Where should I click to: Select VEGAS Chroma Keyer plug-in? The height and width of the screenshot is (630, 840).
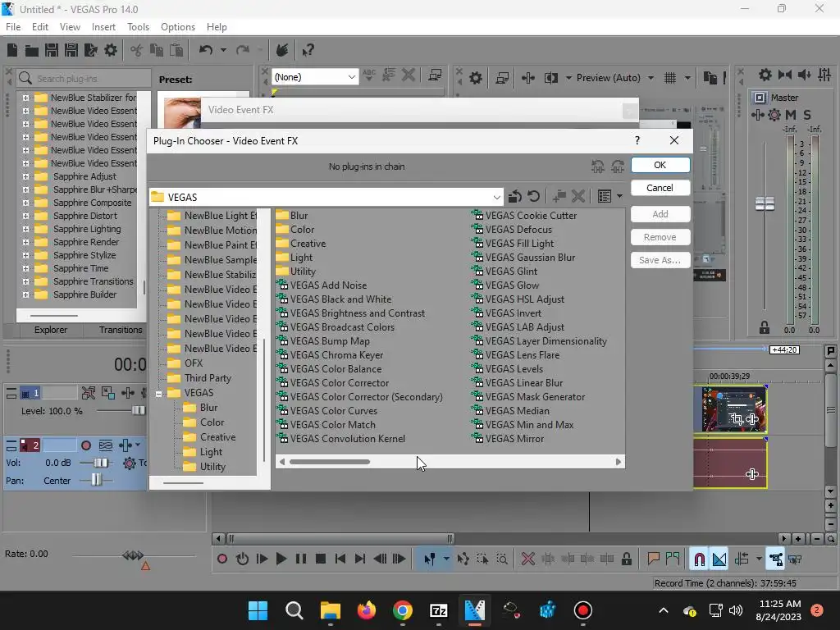[x=331, y=355]
